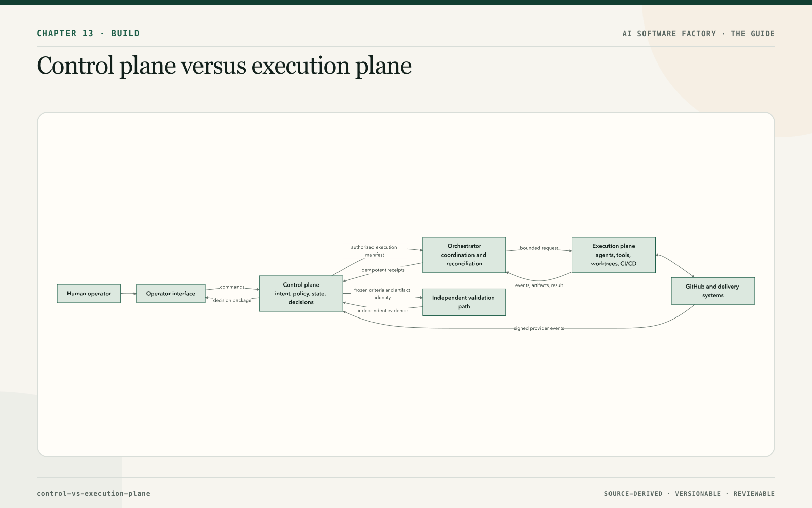
Task: Click the 'Control plane versus execution plane' title
Action: point(224,66)
